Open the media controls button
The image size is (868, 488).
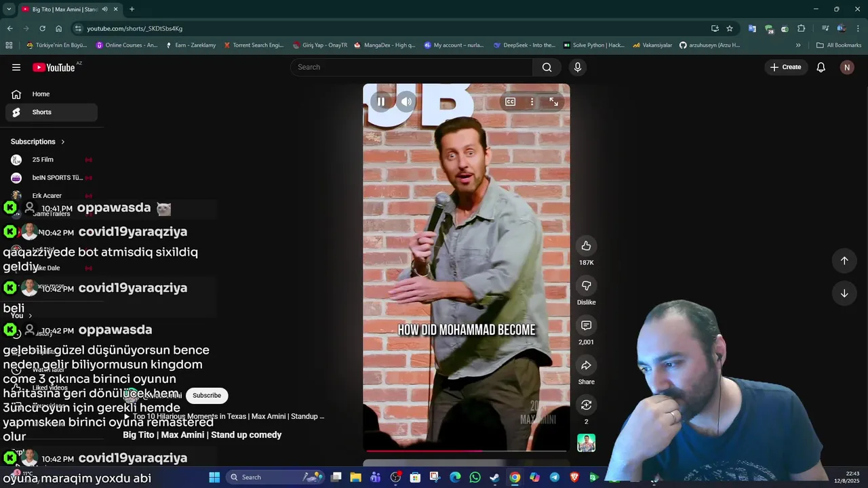825,28
